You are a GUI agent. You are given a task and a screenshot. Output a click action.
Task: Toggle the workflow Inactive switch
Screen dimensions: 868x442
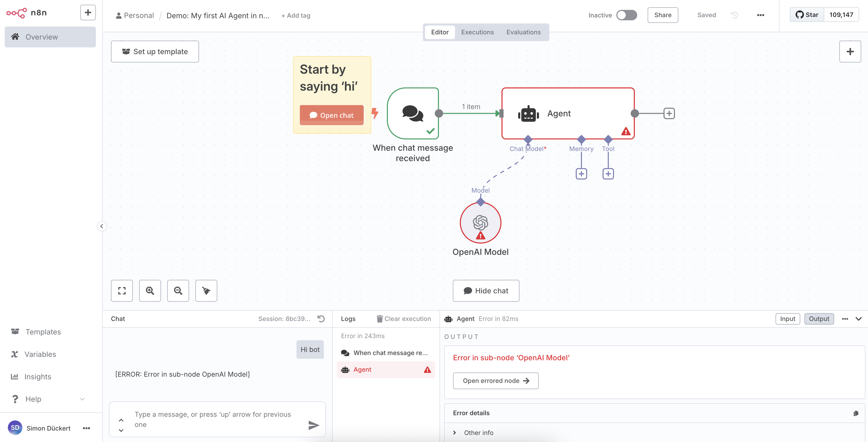click(627, 15)
